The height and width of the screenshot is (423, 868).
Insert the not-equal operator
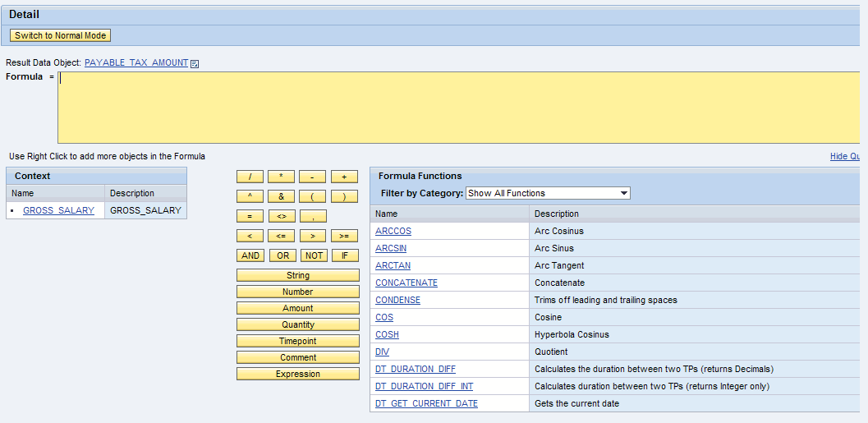coord(281,216)
